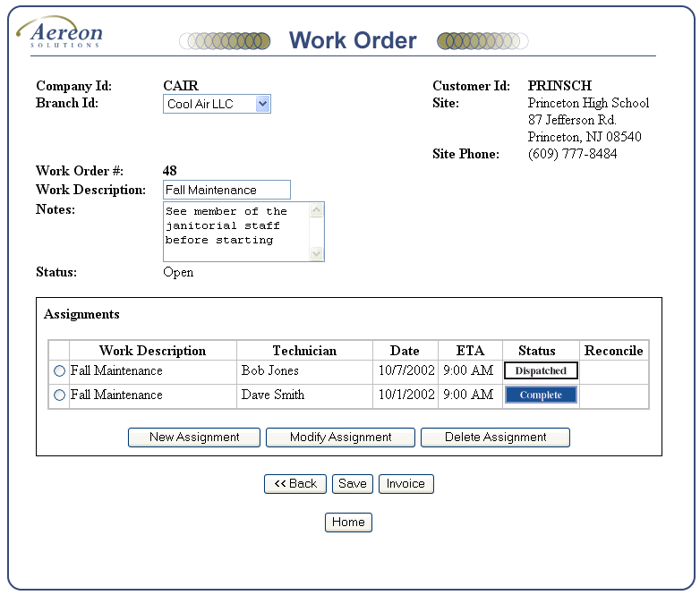Click inside the Notes text area
The width and height of the screenshot is (700, 595).
[236, 231]
